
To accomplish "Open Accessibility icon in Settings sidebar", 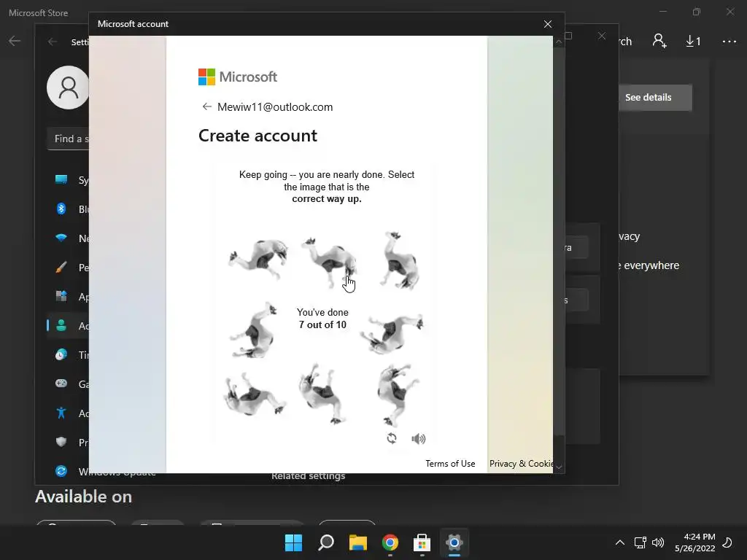I will point(61,413).
